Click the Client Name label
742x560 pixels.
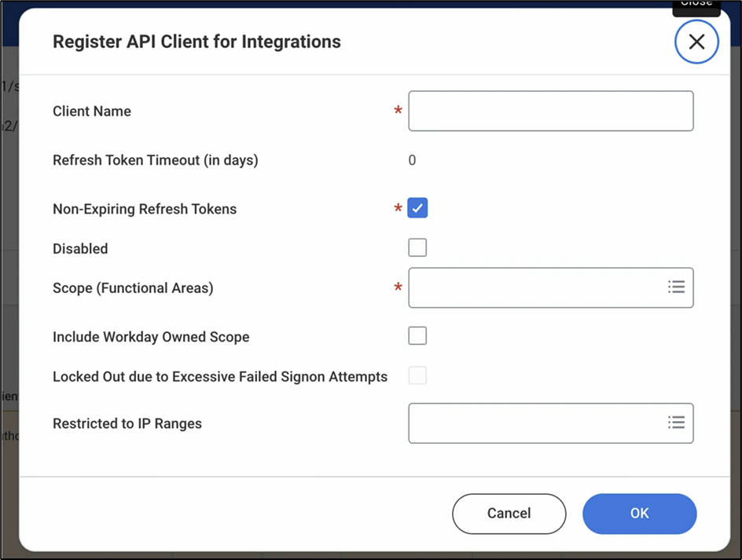tap(92, 112)
